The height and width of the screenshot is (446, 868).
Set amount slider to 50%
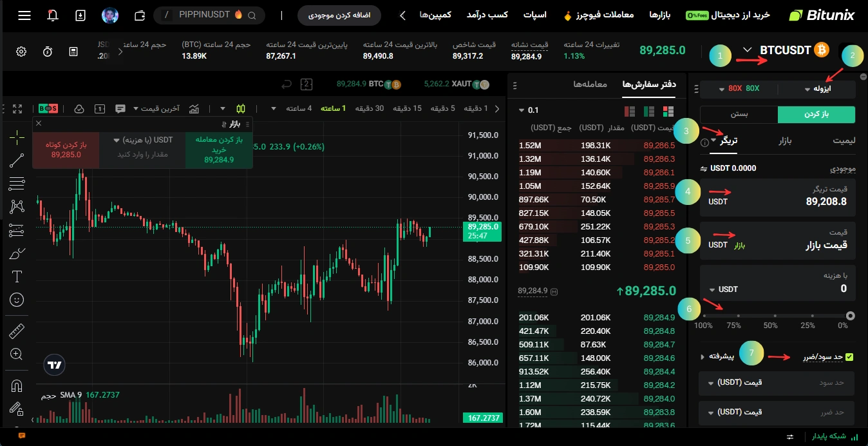pos(775,316)
